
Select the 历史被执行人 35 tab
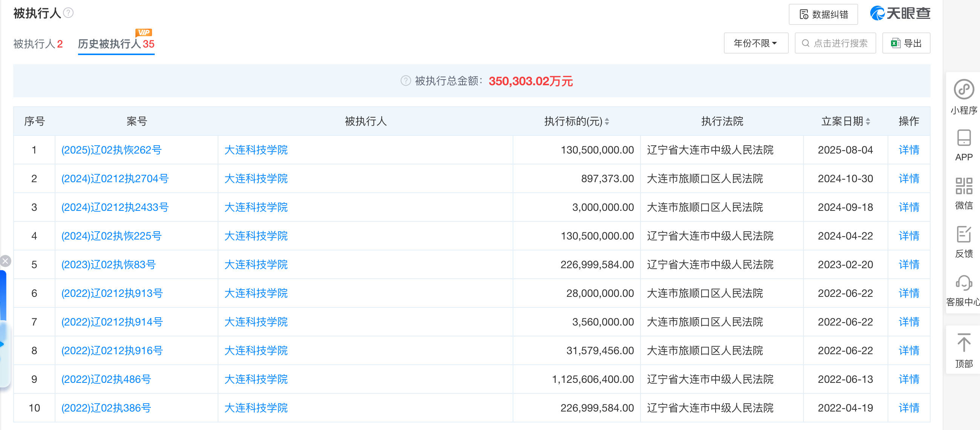tap(116, 44)
